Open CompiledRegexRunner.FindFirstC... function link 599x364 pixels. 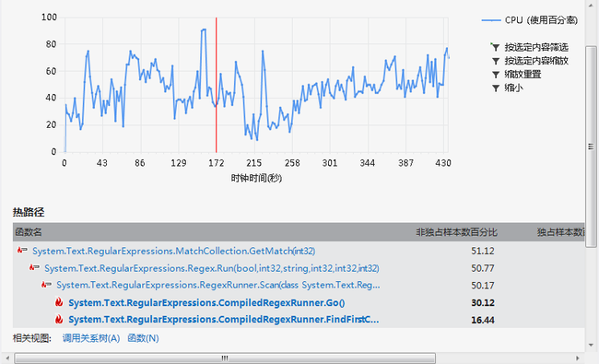click(224, 320)
